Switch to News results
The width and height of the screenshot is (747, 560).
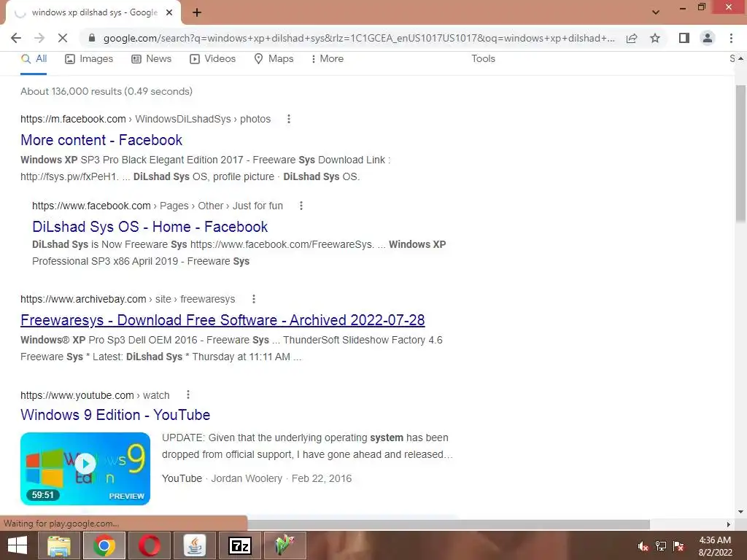152,58
